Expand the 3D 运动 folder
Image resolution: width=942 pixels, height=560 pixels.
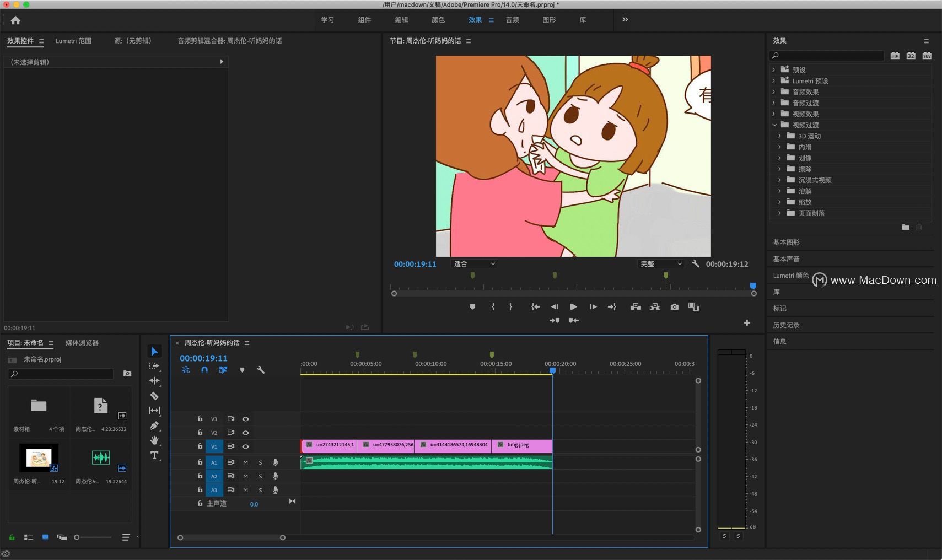coord(779,136)
